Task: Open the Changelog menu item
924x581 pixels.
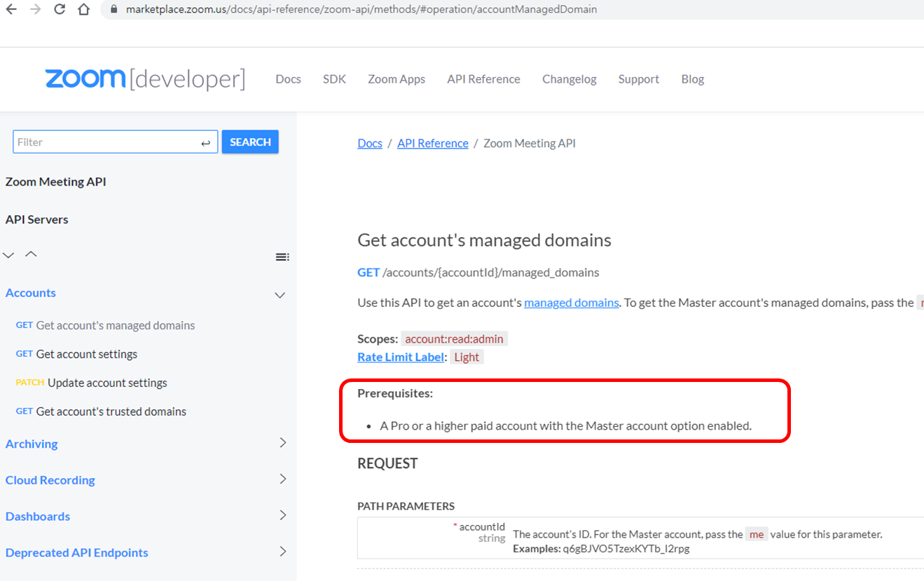Action: pos(569,79)
